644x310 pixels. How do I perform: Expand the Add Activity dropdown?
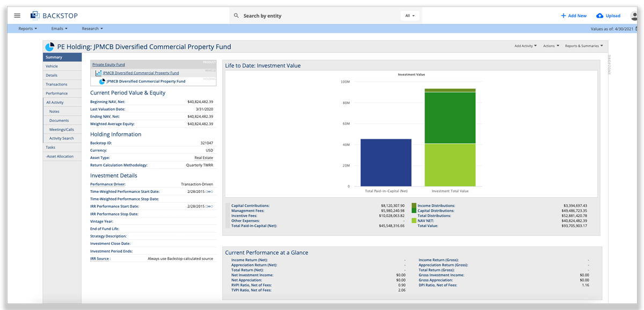[x=526, y=46]
